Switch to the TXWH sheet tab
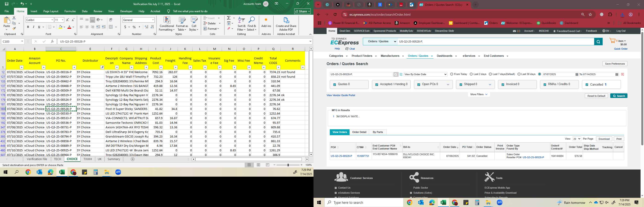Screen dimensions: 644x207 tap(87, 159)
